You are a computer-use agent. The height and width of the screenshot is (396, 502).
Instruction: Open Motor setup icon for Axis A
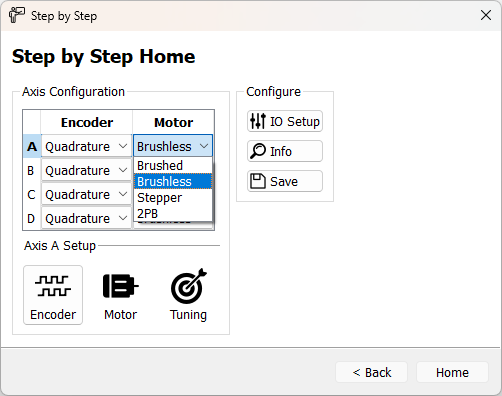120,295
